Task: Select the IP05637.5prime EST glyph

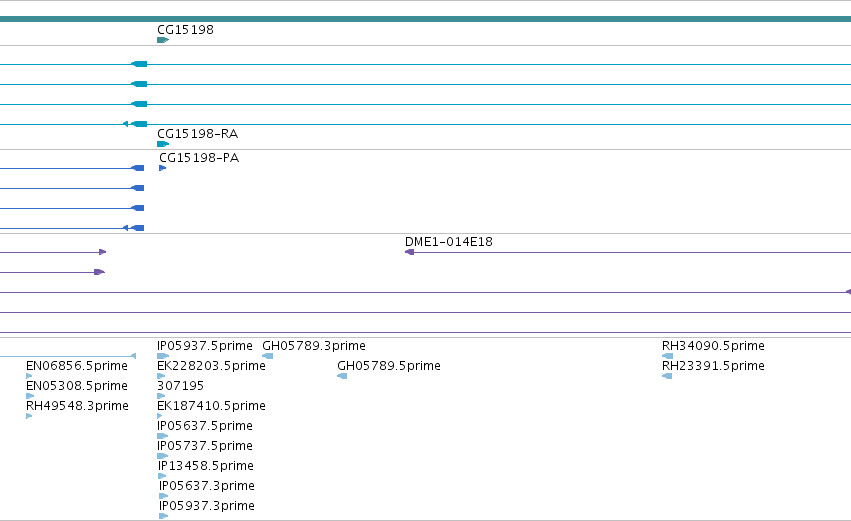Action: [x=162, y=436]
